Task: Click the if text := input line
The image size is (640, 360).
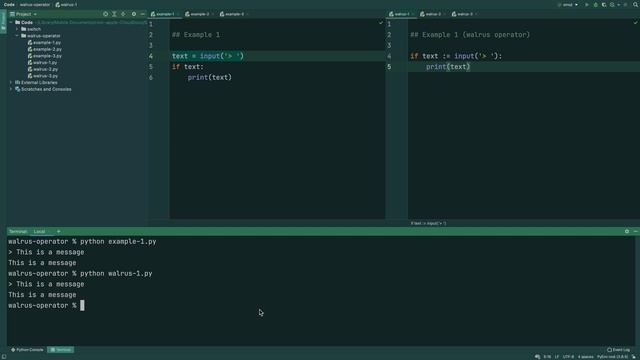Action: (456, 56)
